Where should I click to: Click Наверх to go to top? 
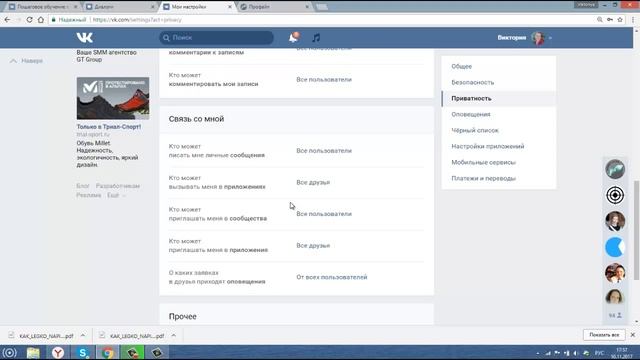coord(26,61)
